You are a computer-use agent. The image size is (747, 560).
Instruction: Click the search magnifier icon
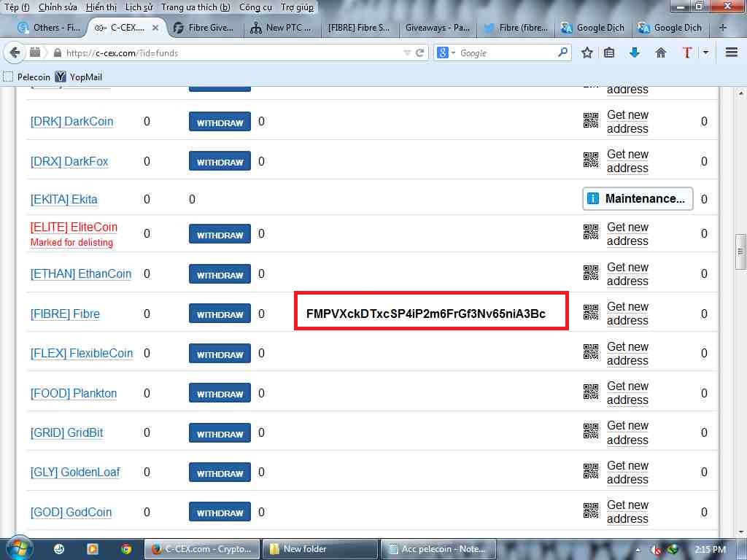click(562, 52)
